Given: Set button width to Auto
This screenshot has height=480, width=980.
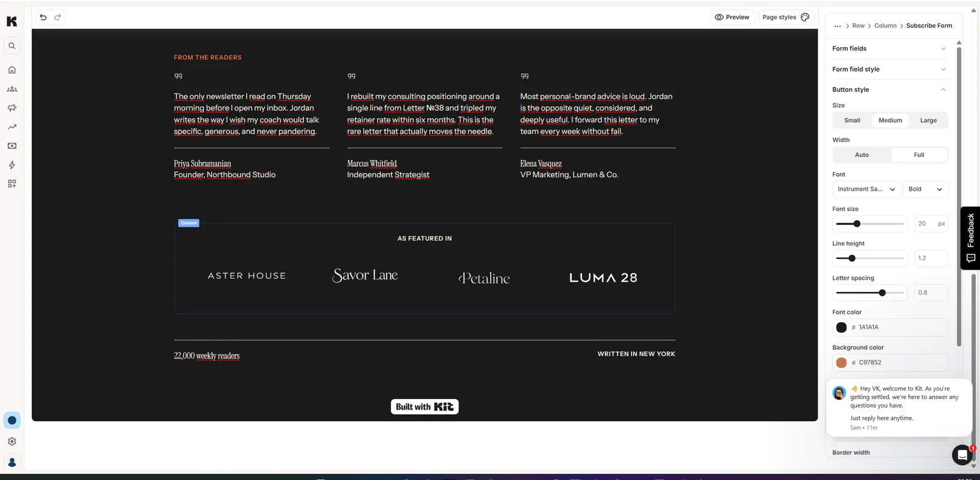Looking at the screenshot, I should coord(862,155).
